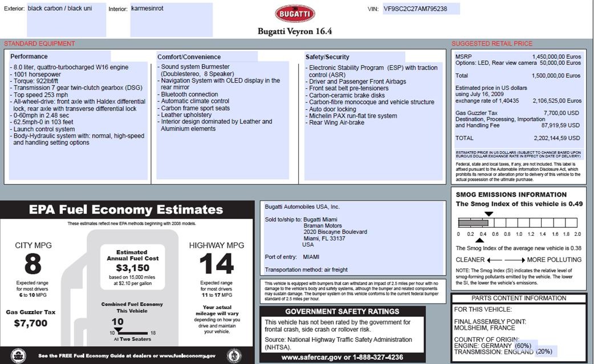Click the shaded portion of the smog index bar

click(472, 223)
